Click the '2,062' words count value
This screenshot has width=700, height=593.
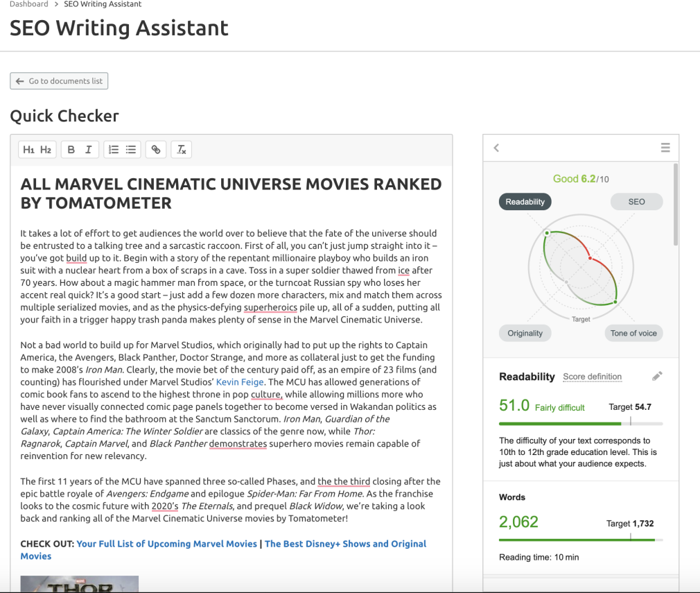coord(518,522)
